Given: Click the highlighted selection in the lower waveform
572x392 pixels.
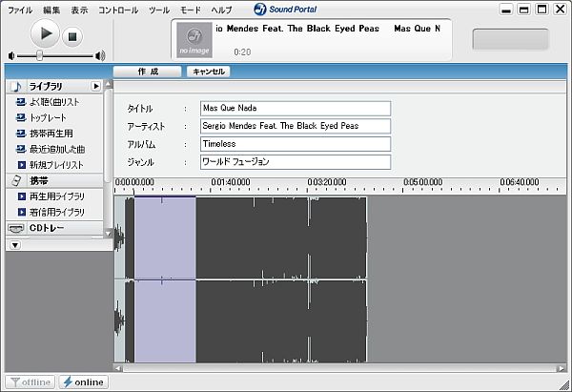Looking at the screenshot, I should pos(165,321).
